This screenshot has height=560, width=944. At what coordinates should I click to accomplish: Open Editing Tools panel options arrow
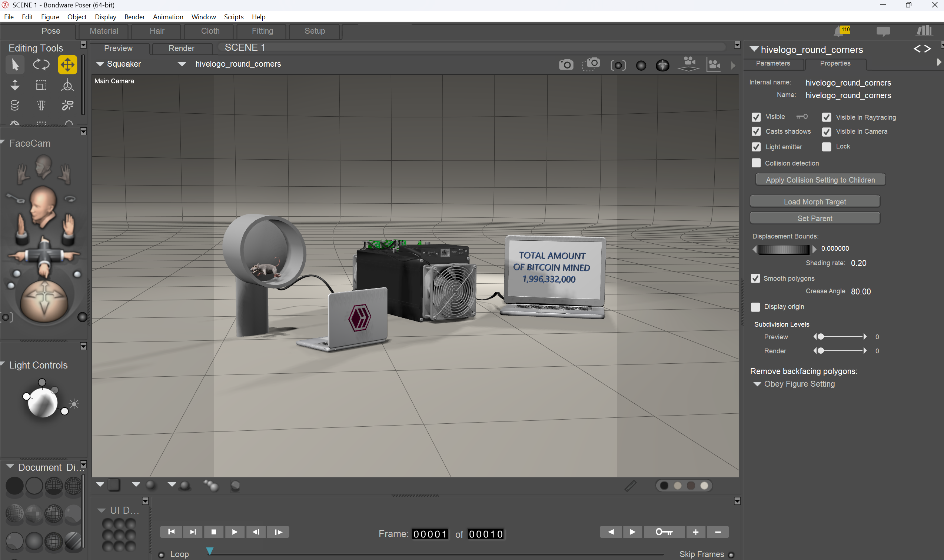point(83,45)
